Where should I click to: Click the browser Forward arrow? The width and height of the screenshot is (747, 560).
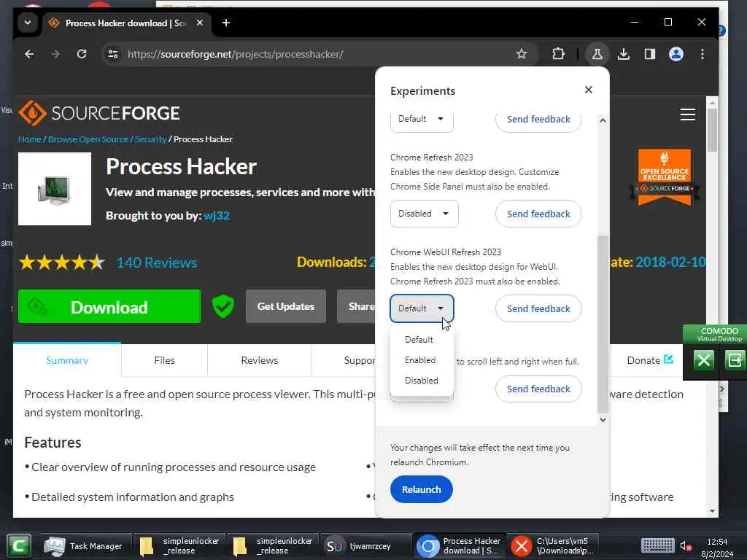click(55, 54)
